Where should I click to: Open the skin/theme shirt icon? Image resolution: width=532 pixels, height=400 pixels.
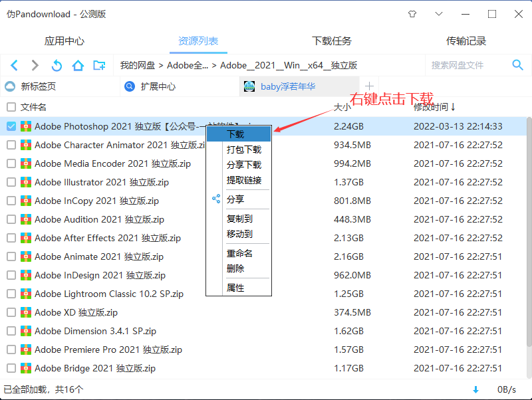412,14
